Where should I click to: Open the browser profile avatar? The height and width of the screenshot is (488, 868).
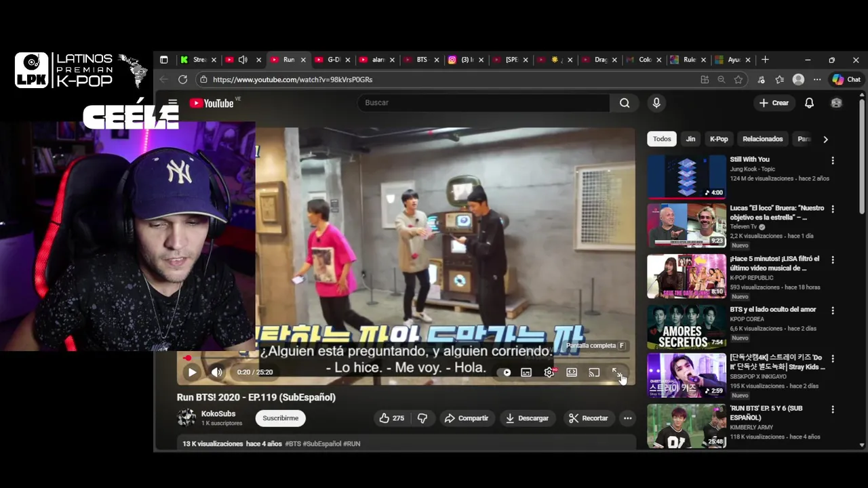click(798, 79)
